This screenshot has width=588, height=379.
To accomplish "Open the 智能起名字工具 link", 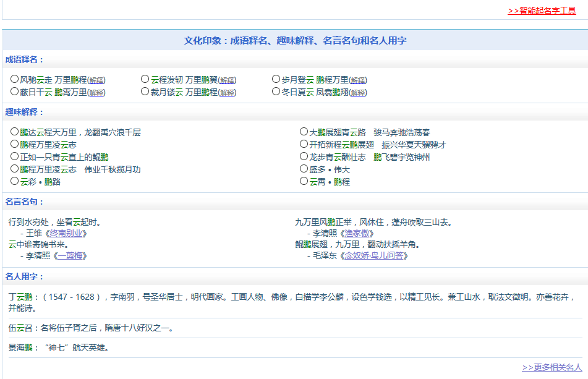I will pos(542,11).
